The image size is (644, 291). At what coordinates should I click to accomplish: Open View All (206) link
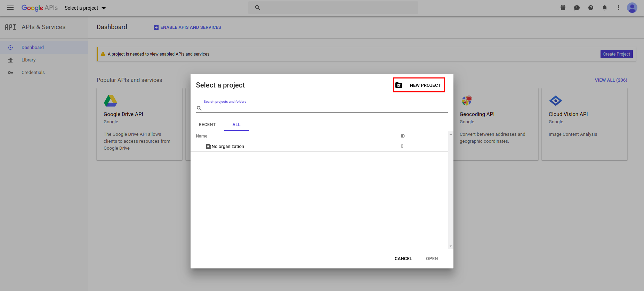611,80
